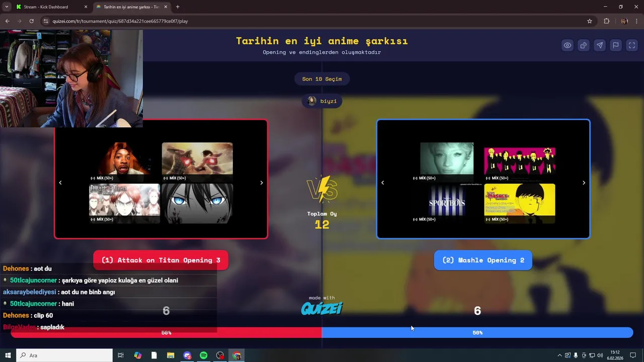Vote for (1) Attack on Titan Opening 3
The height and width of the screenshot is (362, 644).
coord(161,260)
